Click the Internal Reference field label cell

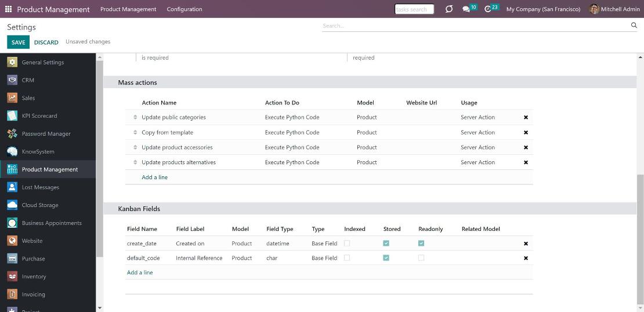(x=199, y=258)
